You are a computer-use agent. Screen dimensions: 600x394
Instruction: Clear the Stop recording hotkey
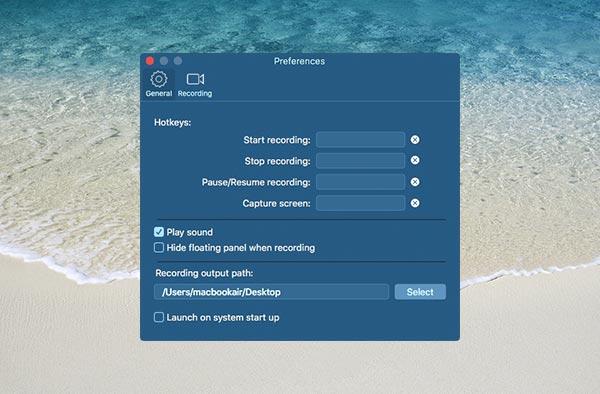click(x=415, y=160)
